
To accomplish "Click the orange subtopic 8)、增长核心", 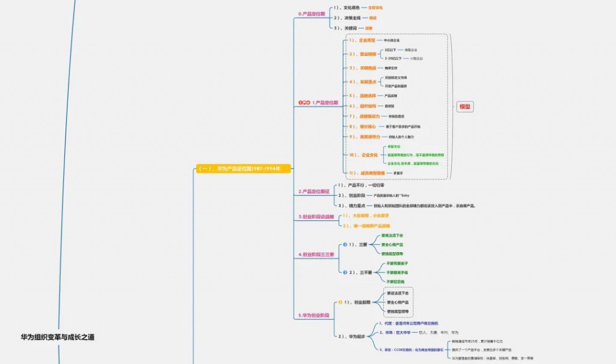I will click(363, 126).
